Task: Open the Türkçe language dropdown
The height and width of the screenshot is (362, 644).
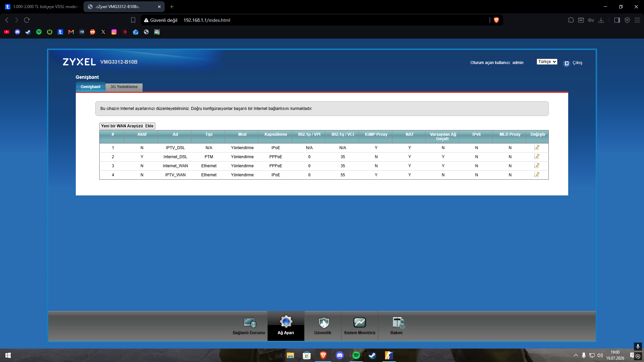Action: (x=547, y=62)
